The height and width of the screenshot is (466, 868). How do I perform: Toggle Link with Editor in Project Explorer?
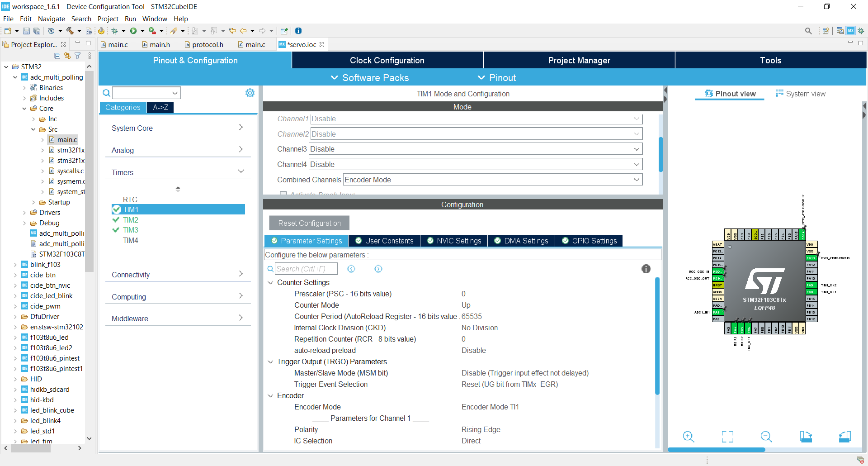[x=67, y=56]
